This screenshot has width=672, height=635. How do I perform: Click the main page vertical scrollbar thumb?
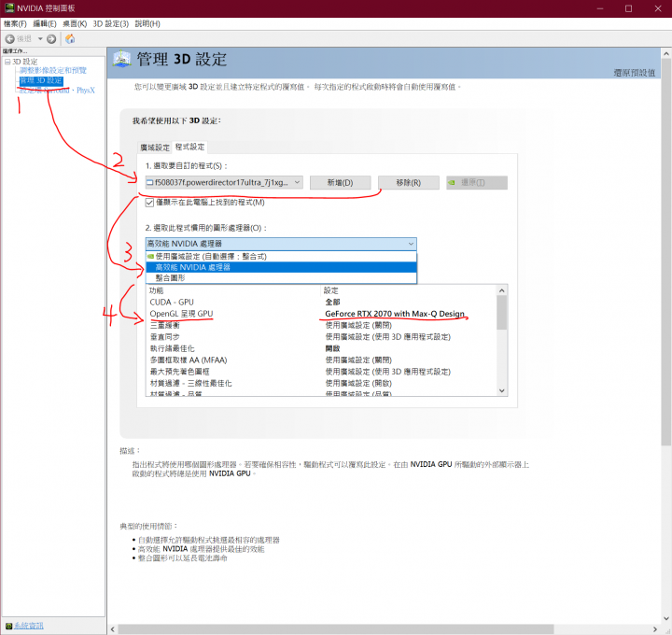[x=665, y=253]
